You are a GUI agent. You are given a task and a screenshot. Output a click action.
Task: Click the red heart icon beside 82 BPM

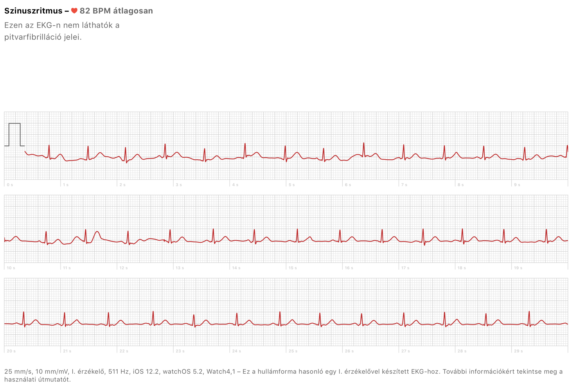click(x=74, y=11)
